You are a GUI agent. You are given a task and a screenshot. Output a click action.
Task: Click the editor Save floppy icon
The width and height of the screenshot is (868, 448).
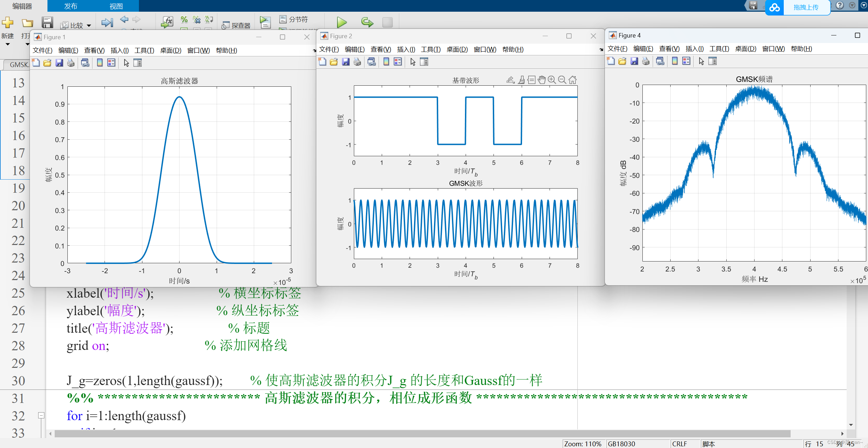[x=47, y=23]
